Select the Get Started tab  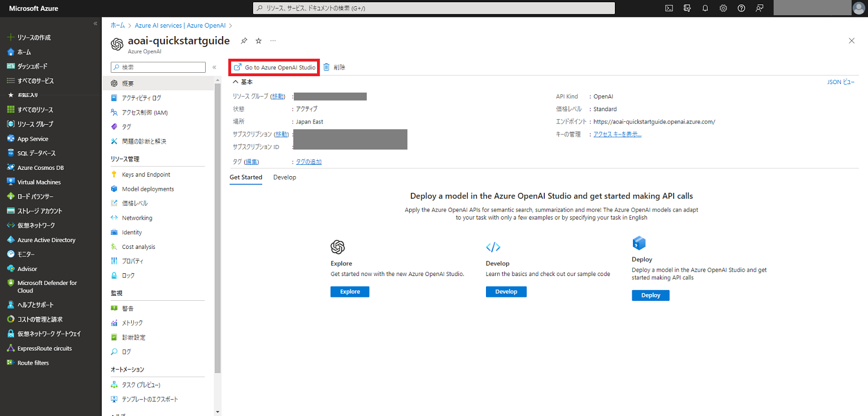246,177
